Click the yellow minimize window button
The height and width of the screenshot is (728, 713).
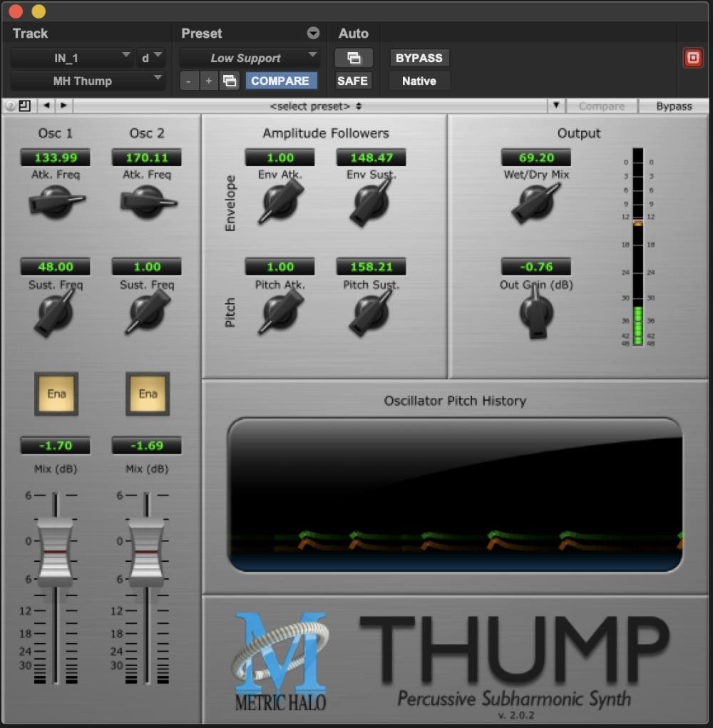point(39,11)
